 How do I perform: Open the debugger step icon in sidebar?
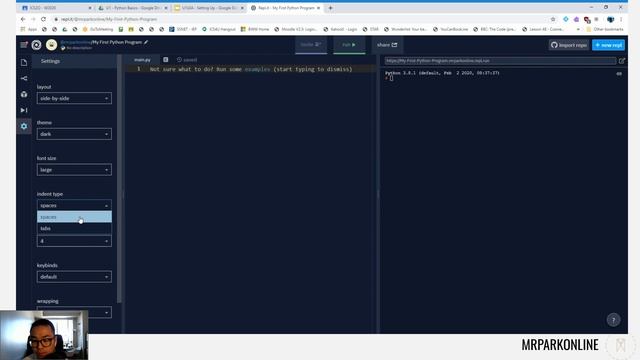(24, 110)
